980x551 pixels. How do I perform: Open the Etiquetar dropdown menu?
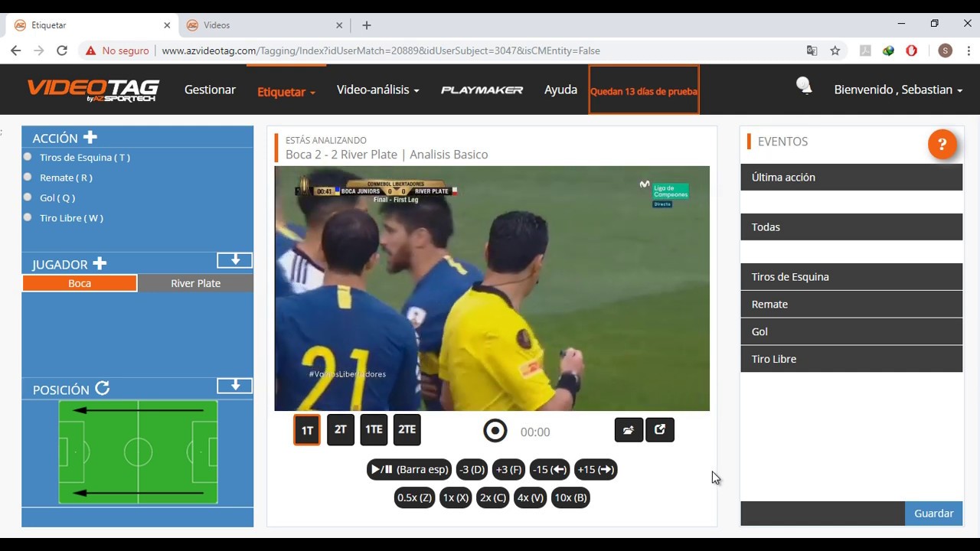click(286, 91)
